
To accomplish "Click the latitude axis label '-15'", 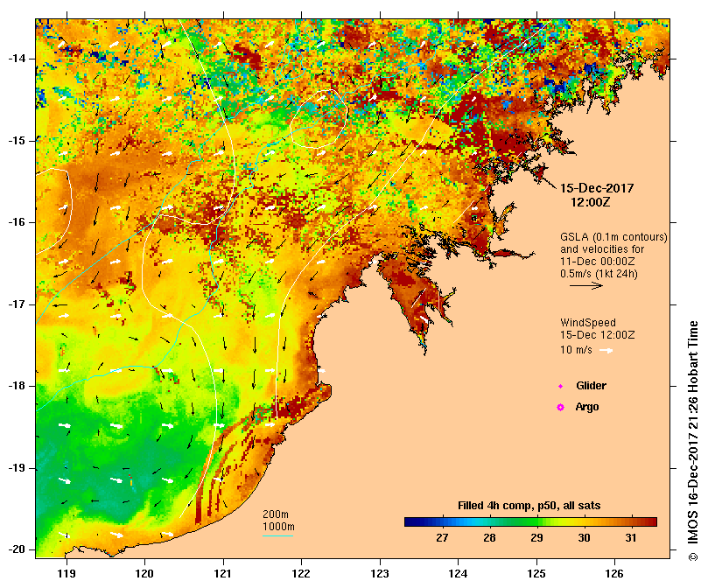I will [17, 141].
